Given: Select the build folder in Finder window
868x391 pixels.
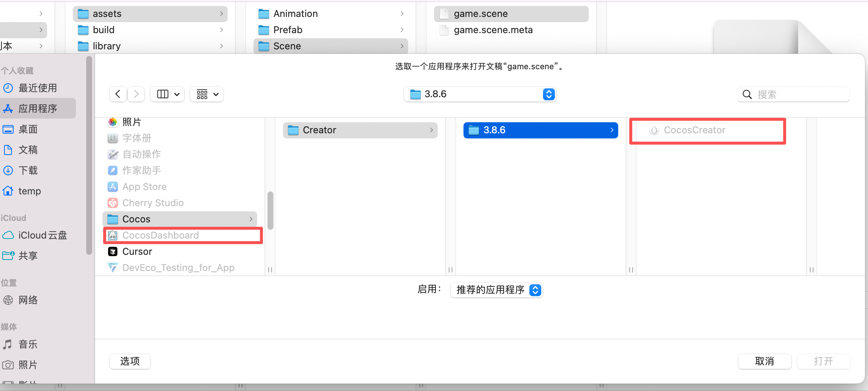Looking at the screenshot, I should tap(150, 30).
